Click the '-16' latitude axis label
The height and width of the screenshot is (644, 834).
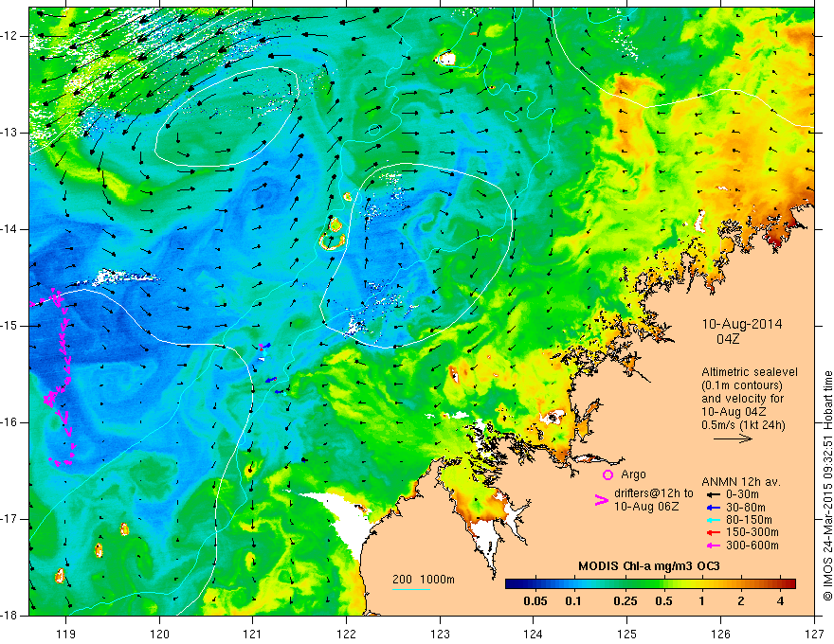pos(10,423)
